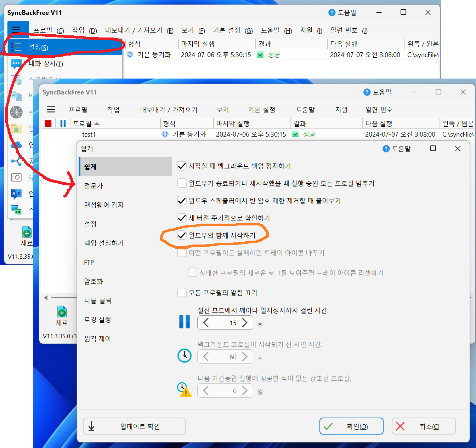
Task: Click 결과 column header in back window
Action: tap(291, 44)
